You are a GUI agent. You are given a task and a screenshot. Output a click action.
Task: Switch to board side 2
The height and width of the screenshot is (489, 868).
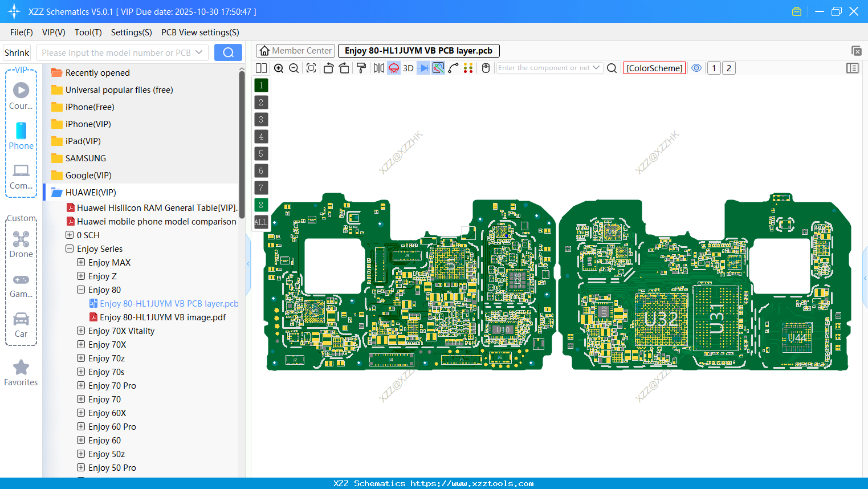pyautogui.click(x=729, y=68)
